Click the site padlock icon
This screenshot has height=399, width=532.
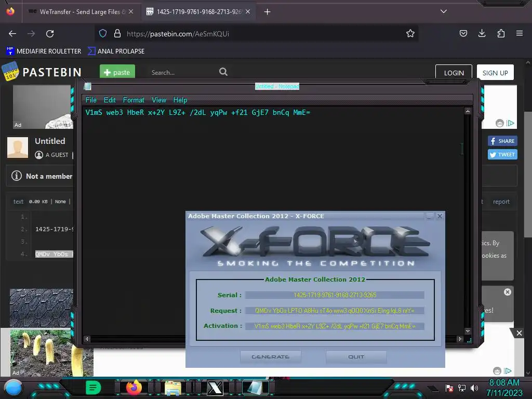(x=117, y=33)
